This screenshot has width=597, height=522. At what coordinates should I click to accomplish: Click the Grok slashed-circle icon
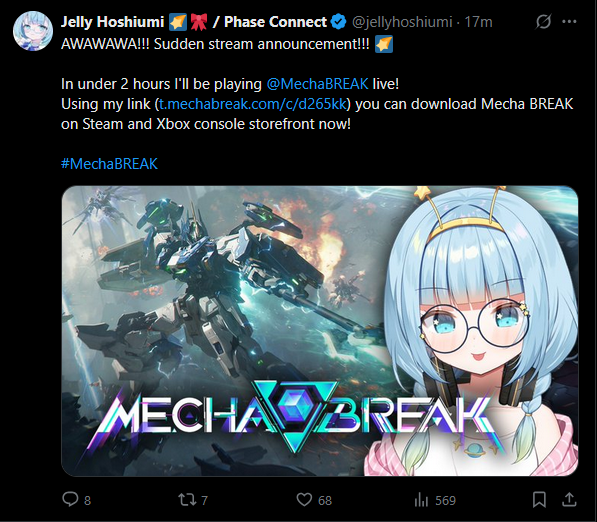pos(543,22)
